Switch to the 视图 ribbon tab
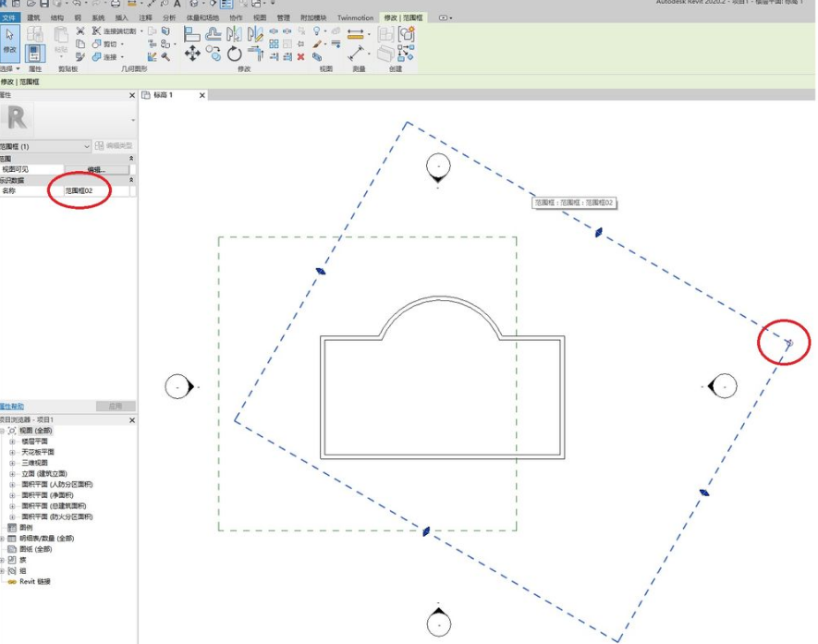Viewport: 818px width, 644px height. (260, 18)
